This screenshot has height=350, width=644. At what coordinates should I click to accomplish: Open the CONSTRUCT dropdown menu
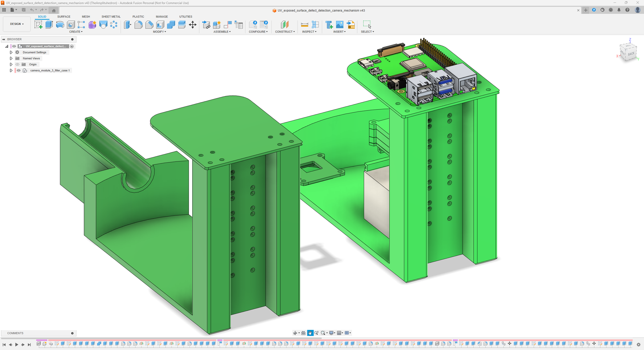point(285,32)
